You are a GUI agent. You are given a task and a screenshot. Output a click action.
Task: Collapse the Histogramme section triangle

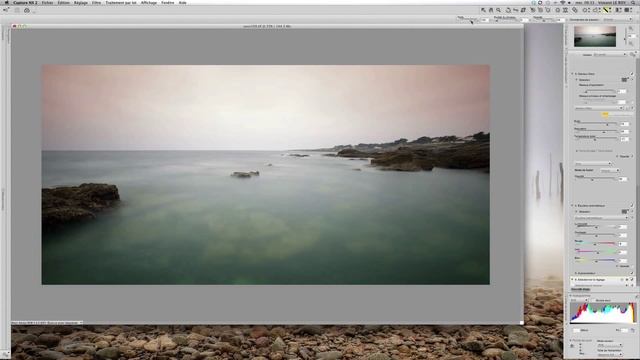[x=571, y=296]
